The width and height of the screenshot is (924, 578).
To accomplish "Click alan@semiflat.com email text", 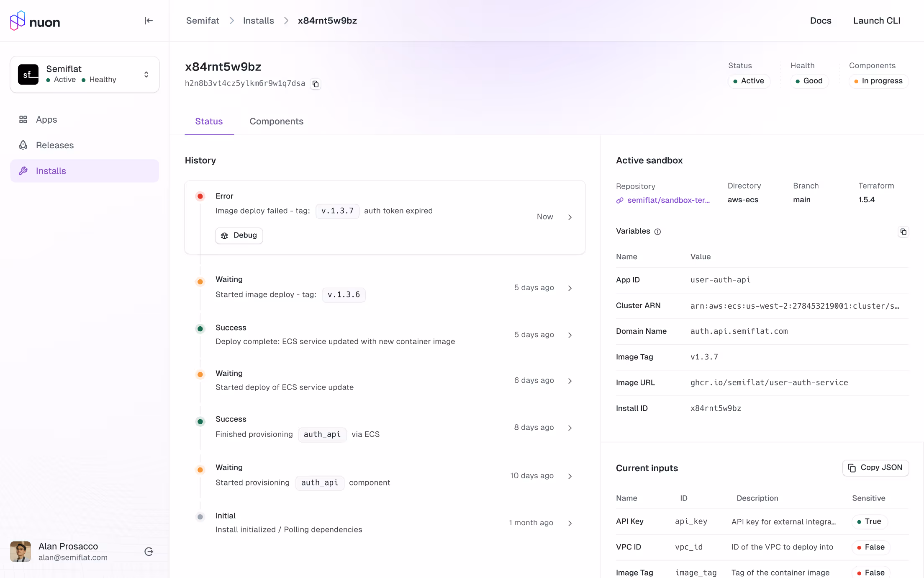I will 73,557.
